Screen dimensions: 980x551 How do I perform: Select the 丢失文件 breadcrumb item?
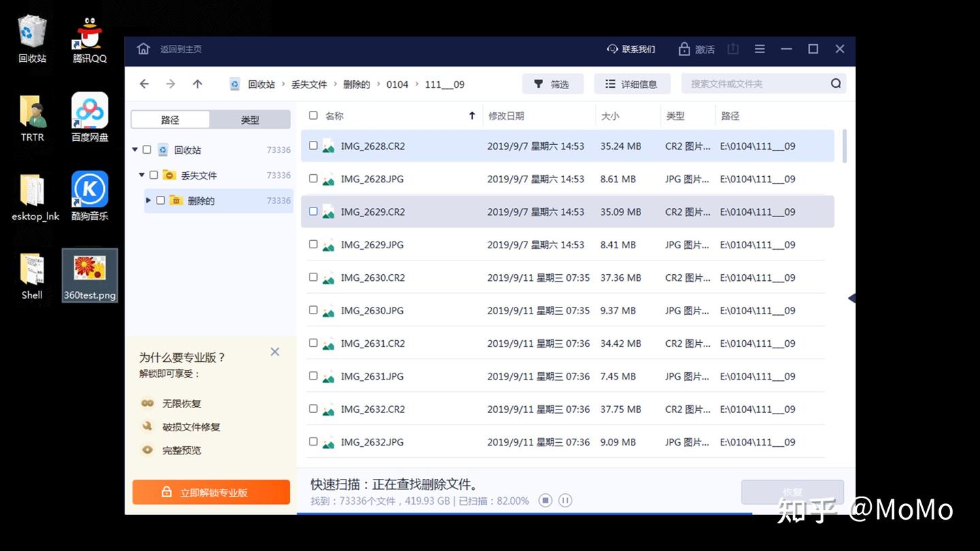coord(310,84)
